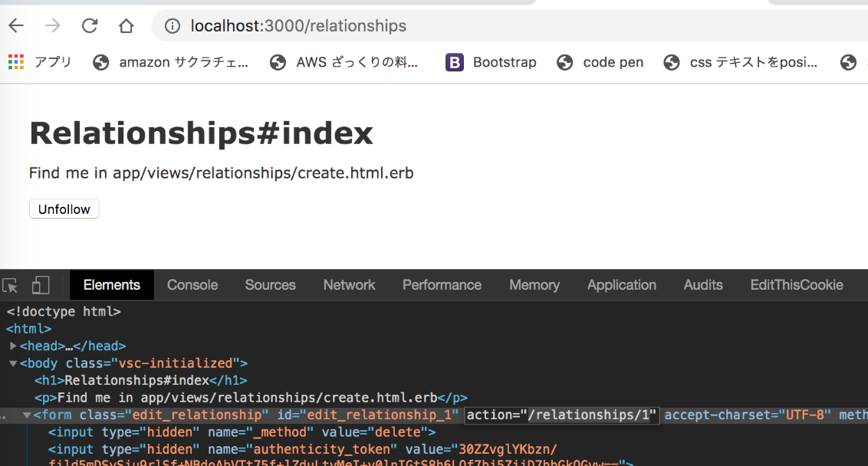The image size is (868, 466).
Task: Switch to the Performance tab
Action: [442, 285]
